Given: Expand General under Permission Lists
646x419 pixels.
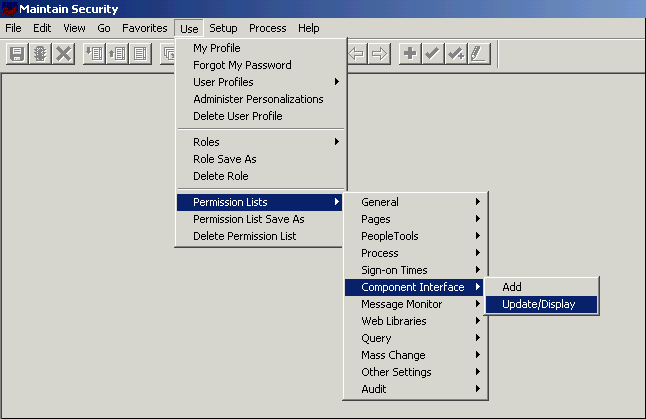Looking at the screenshot, I should coord(415,202).
